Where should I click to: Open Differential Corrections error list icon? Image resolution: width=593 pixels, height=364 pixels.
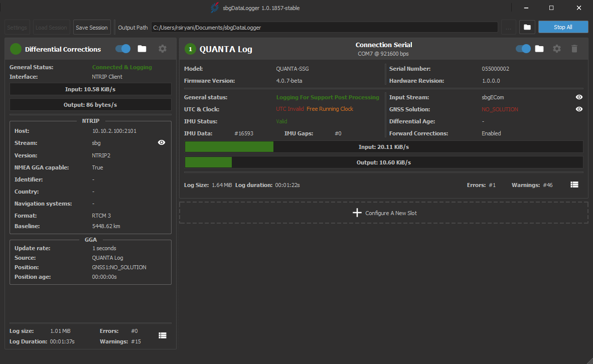tap(163, 335)
